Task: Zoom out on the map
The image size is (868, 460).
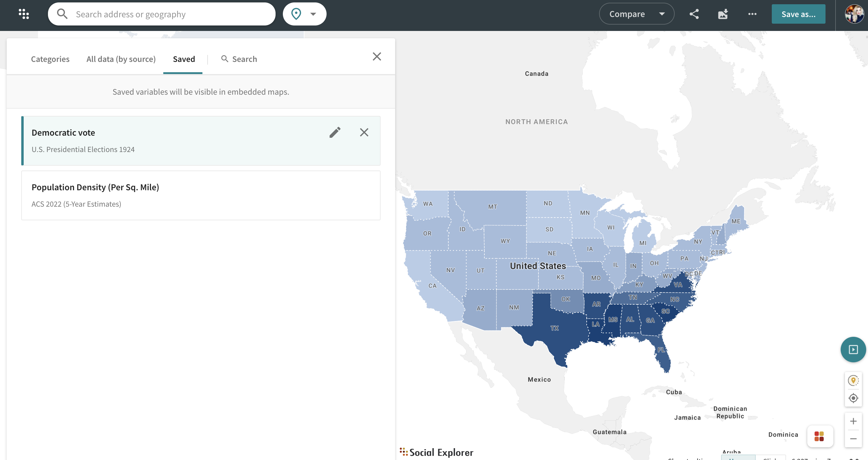Action: 853,439
